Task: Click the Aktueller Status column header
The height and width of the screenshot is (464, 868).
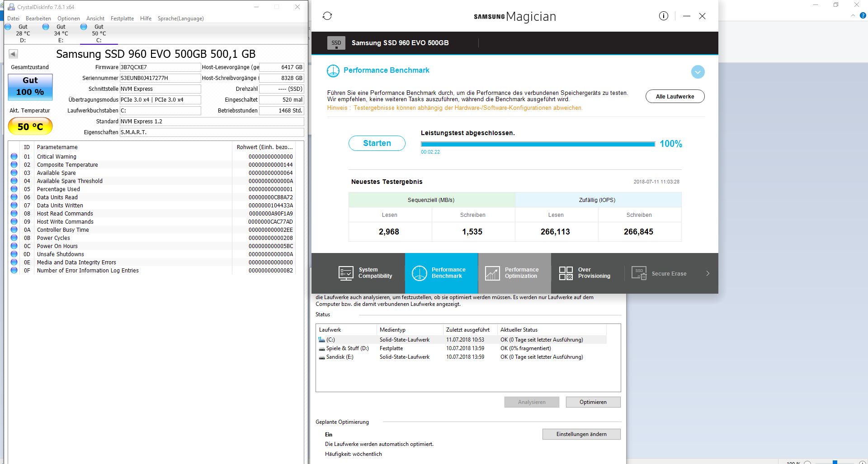Action: [552, 330]
